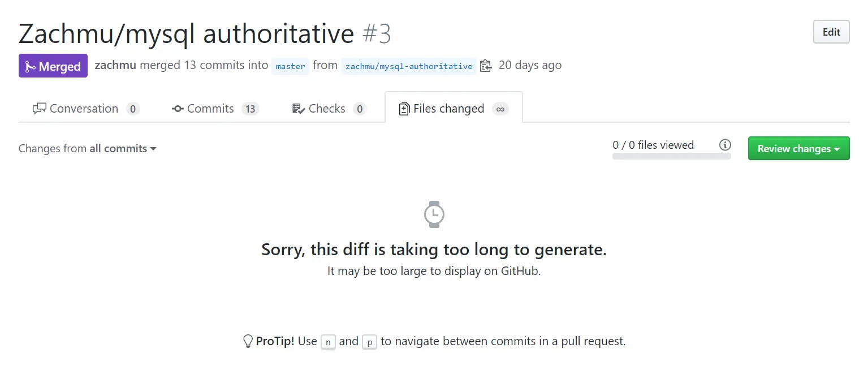The width and height of the screenshot is (868, 374).
Task: Expand the Changes from all commits dropdown
Action: coord(88,149)
